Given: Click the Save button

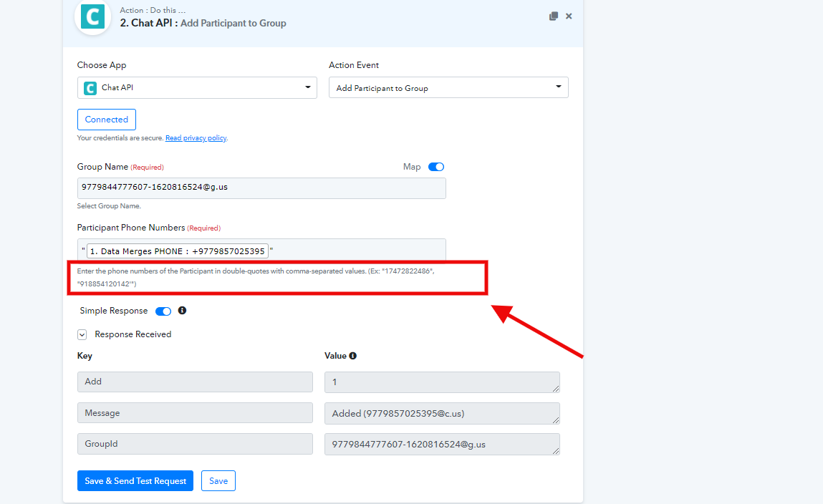Looking at the screenshot, I should point(218,481).
